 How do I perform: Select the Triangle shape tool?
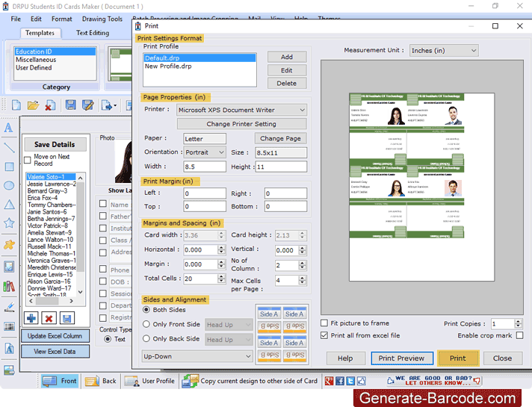[9, 205]
